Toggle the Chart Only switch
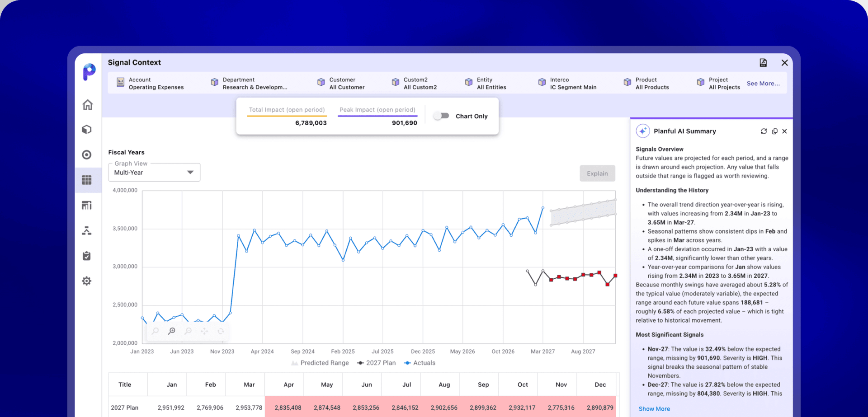Image resolution: width=868 pixels, height=417 pixels. [441, 116]
